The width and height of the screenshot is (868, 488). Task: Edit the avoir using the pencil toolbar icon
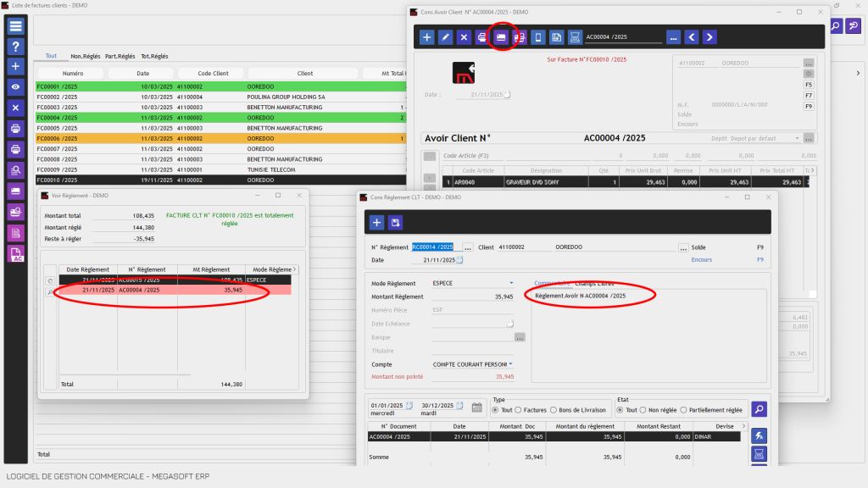point(445,37)
